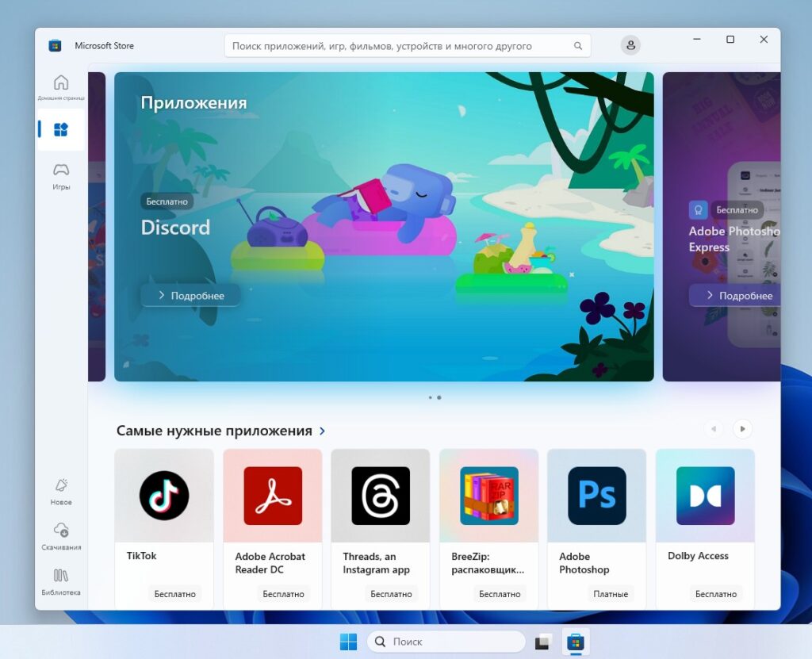Click the Store search input field
This screenshot has width=812, height=659.
pos(408,46)
